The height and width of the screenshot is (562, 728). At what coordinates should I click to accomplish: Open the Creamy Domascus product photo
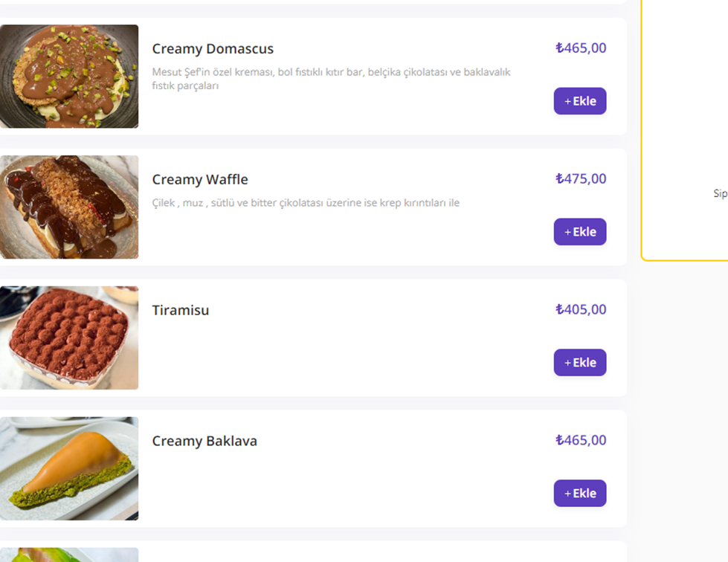coord(69,77)
